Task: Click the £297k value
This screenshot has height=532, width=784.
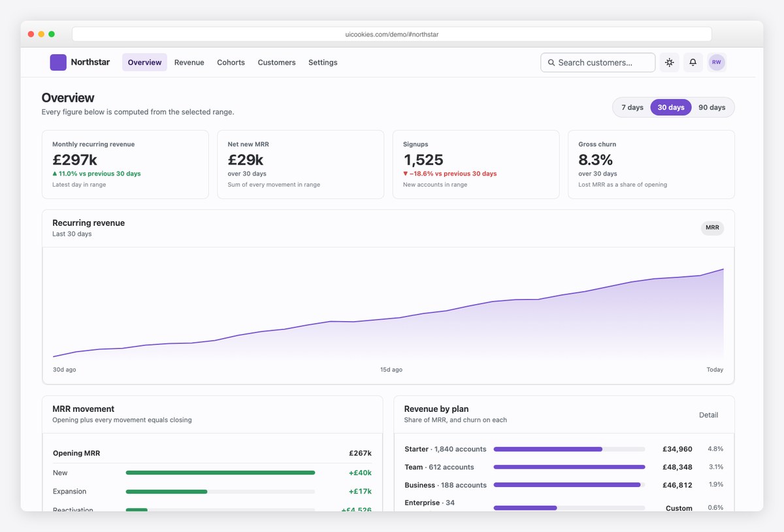Action: pos(74,160)
